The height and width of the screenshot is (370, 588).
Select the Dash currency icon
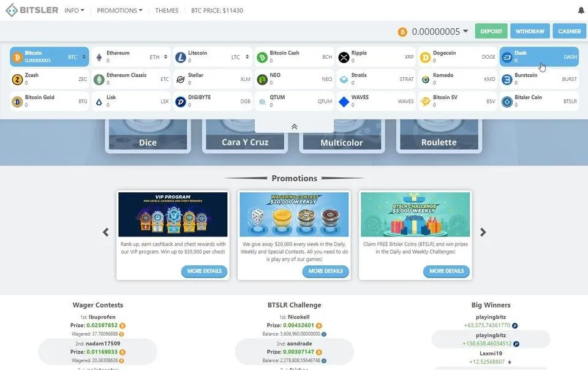(x=507, y=57)
